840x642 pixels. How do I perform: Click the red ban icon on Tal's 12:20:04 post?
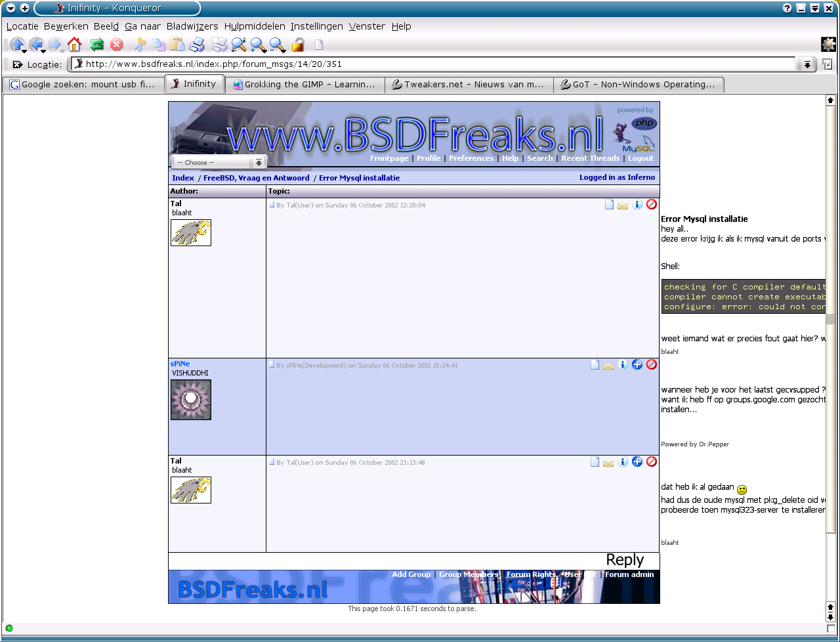(x=652, y=205)
